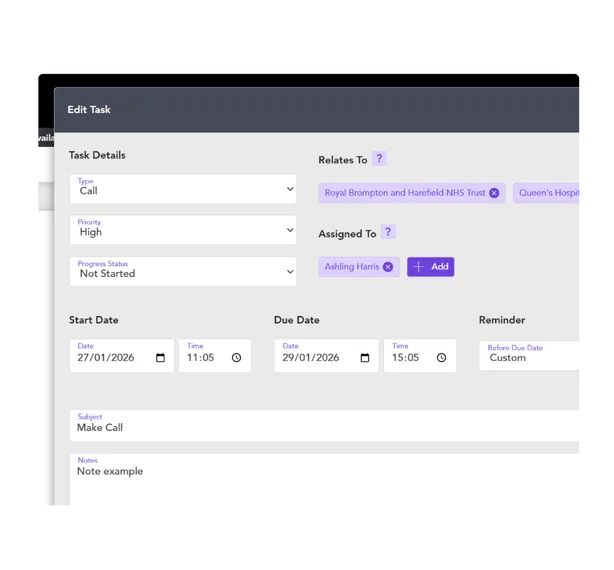Screen dimensions: 614x570
Task: Click the Relates To heading
Action: pos(343,160)
